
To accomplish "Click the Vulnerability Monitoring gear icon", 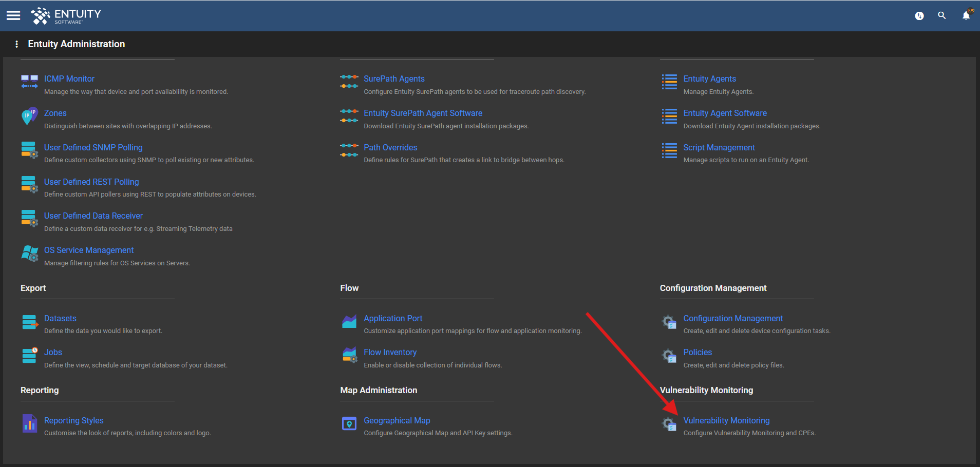I will (x=669, y=424).
